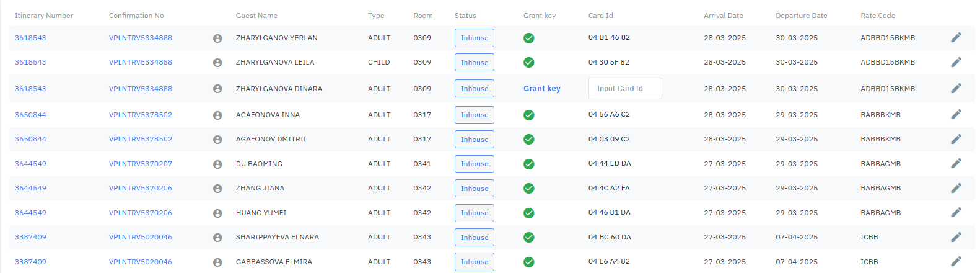Image resolution: width=980 pixels, height=273 pixels.
Task: Edit the ZHARYLGANOVA DINARA reservation row
Action: pyautogui.click(x=956, y=89)
